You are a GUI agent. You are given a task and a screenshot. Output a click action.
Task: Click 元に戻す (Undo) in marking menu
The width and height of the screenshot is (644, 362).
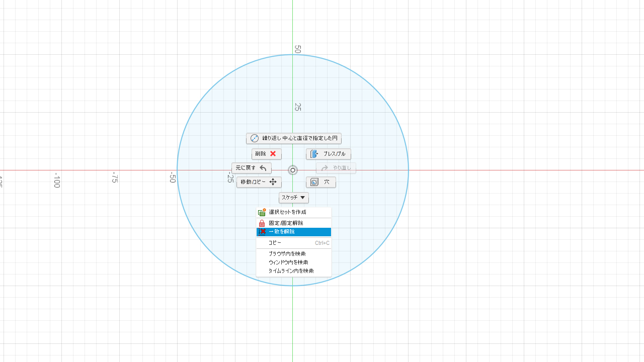pos(251,168)
